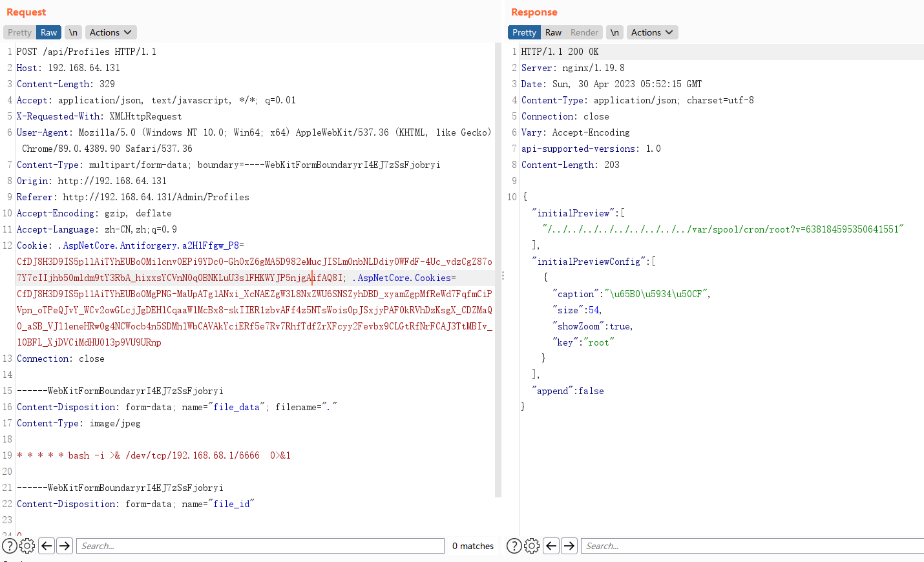
Task: Go to previous match in Response panel
Action: pos(551,546)
